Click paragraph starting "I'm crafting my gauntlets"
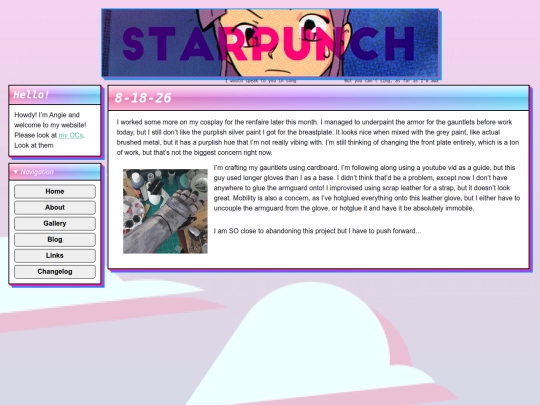This screenshot has width=540, height=405. [x=367, y=188]
